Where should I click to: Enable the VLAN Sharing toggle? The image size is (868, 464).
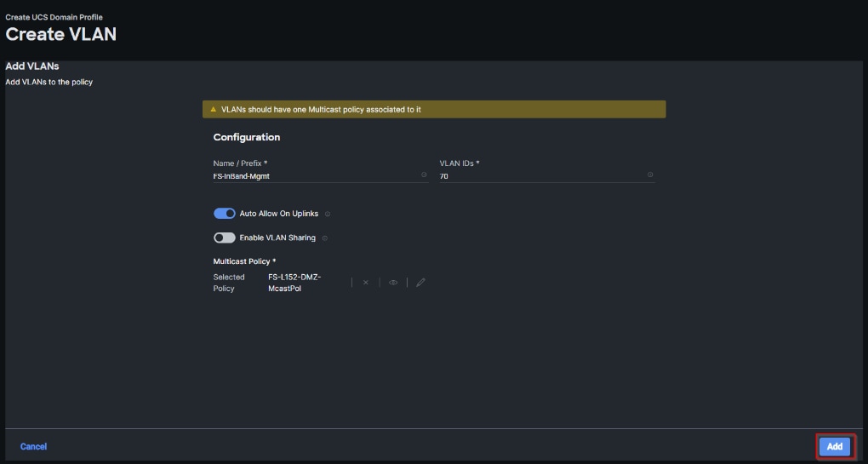coord(225,238)
